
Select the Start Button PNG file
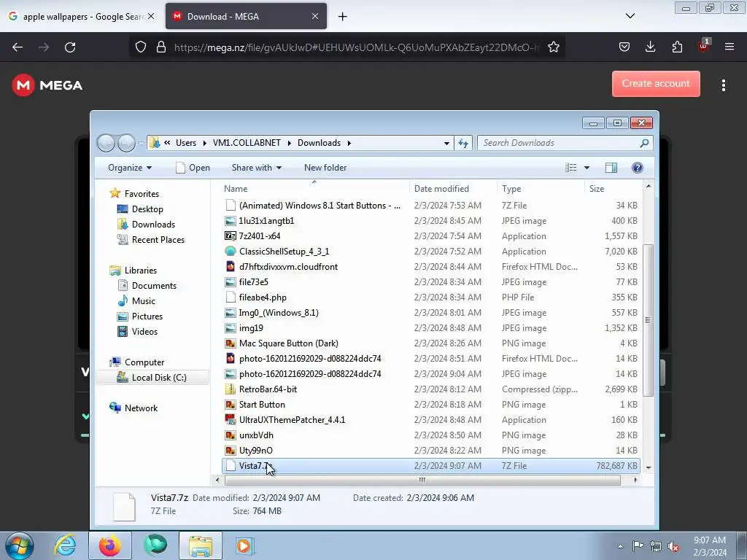point(262,404)
